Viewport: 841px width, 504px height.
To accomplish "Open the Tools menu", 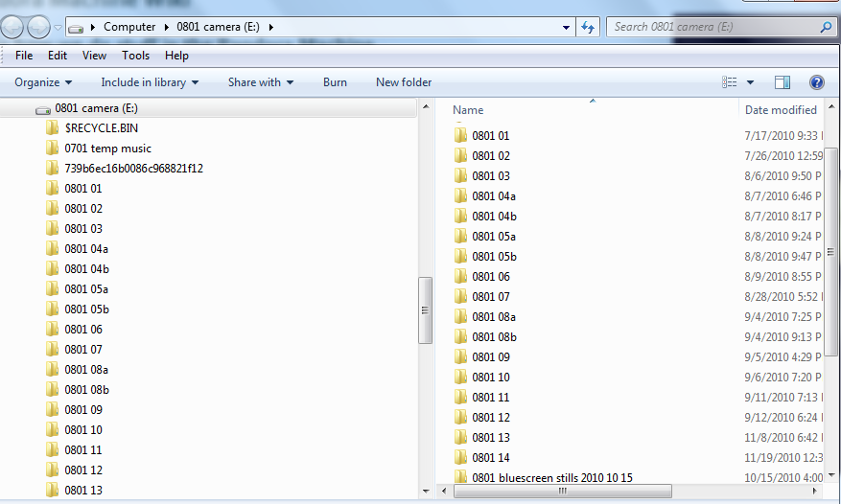I will (x=135, y=56).
